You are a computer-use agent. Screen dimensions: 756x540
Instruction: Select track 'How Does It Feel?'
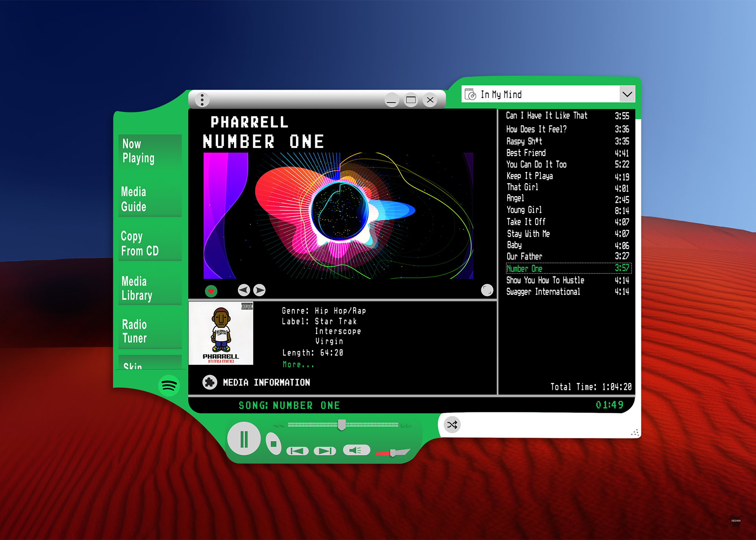(x=567, y=129)
